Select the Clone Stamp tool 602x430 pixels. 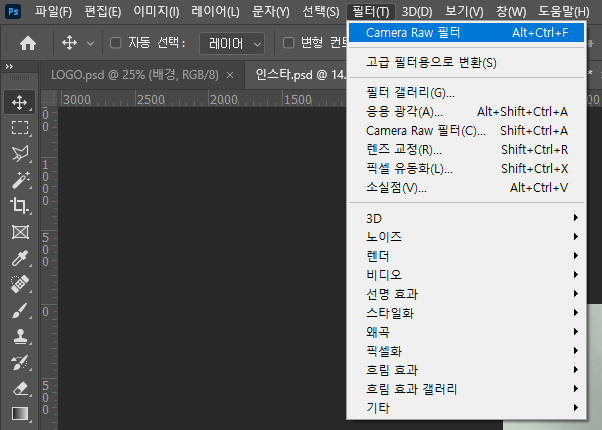tap(20, 337)
